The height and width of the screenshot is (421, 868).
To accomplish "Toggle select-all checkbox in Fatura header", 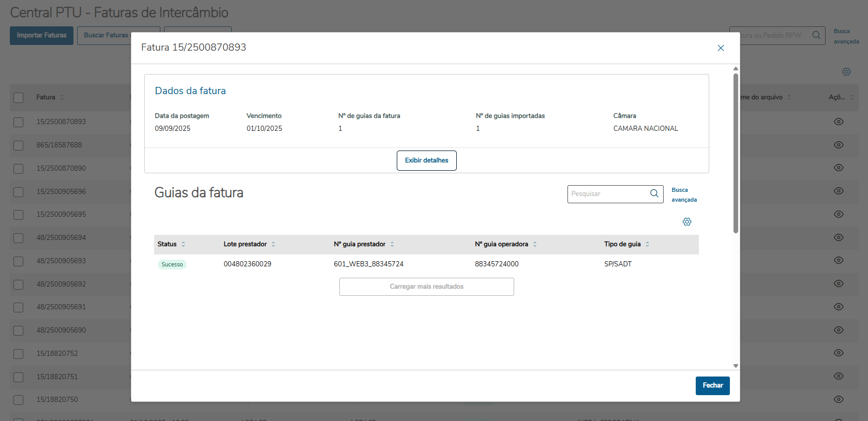I will pos(19,98).
